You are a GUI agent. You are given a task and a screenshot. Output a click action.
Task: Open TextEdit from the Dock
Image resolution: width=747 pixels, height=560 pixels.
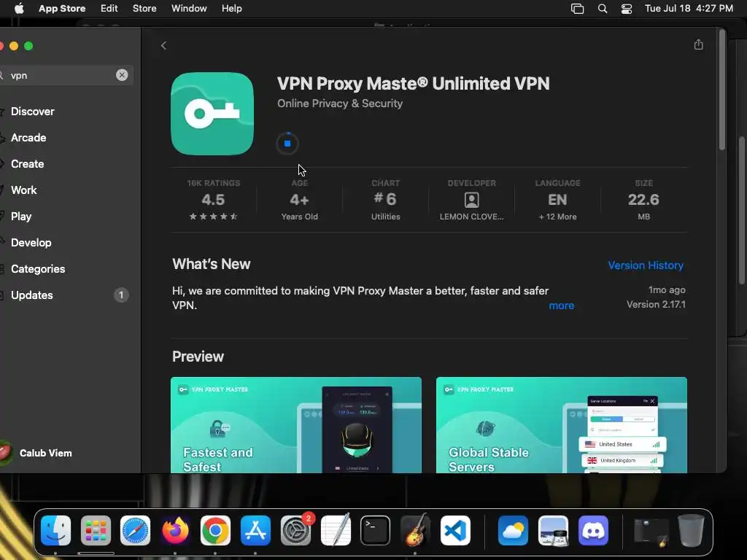pyautogui.click(x=336, y=530)
